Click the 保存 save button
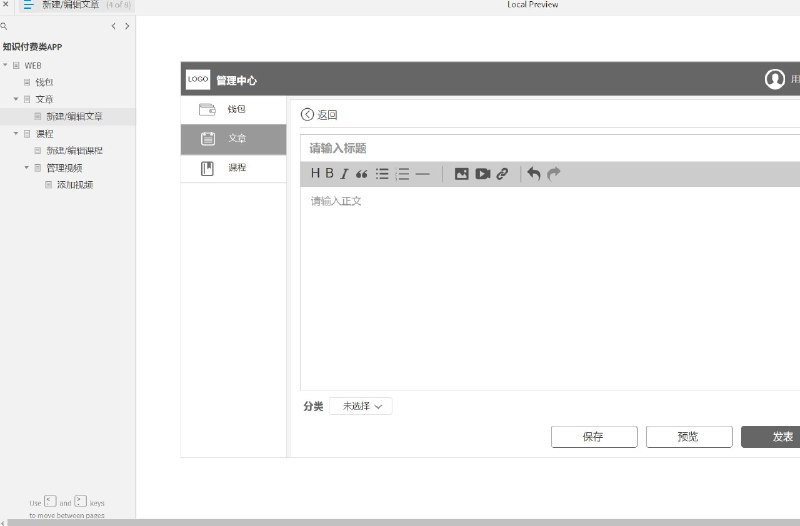The width and height of the screenshot is (800, 526). click(594, 437)
